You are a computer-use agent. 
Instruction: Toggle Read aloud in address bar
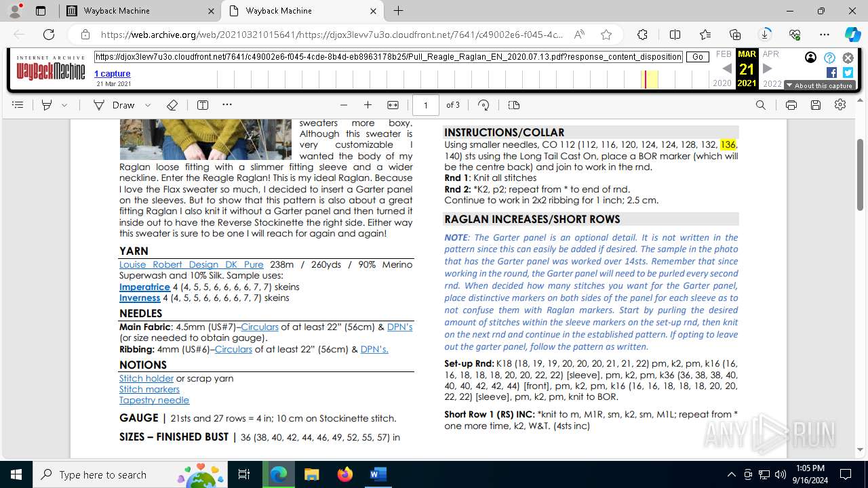click(579, 35)
